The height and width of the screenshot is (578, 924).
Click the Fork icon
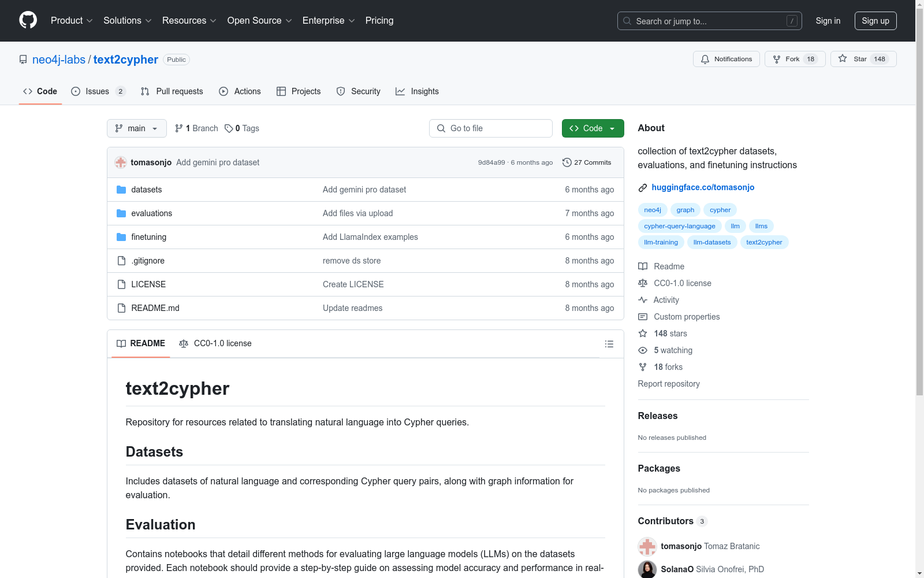[777, 59]
